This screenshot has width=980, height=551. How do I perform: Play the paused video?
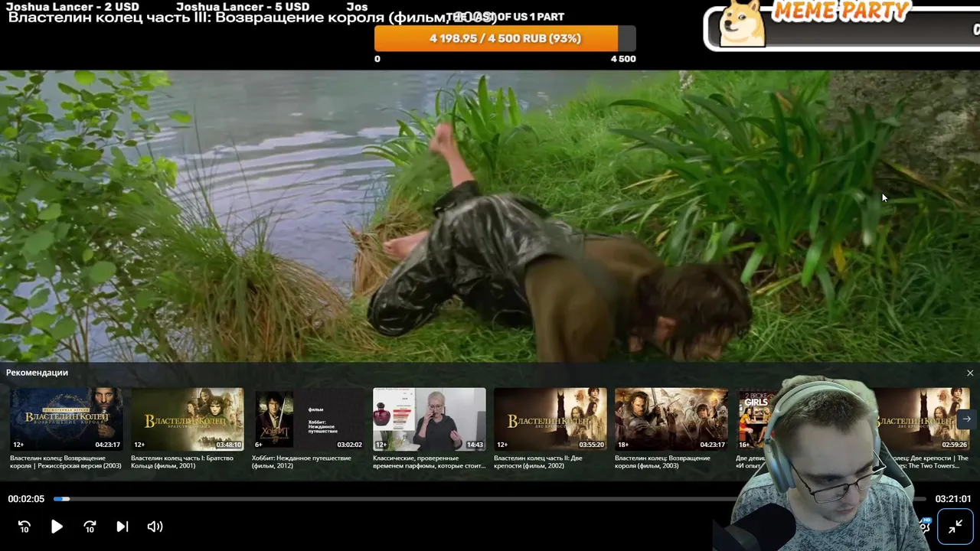coord(57,527)
